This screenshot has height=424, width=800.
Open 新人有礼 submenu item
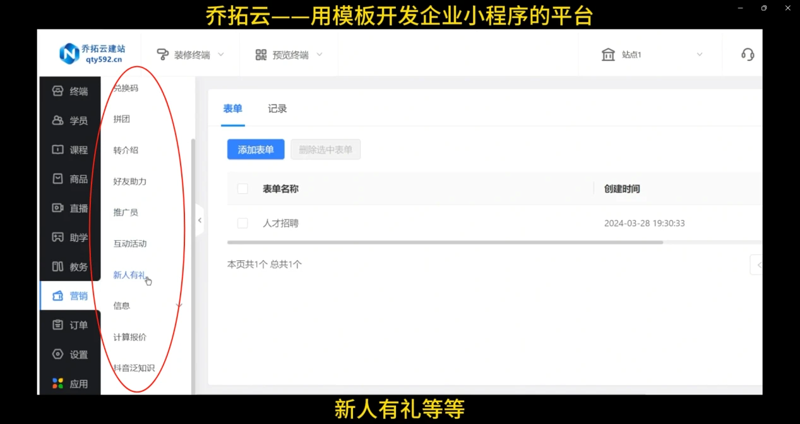130,275
